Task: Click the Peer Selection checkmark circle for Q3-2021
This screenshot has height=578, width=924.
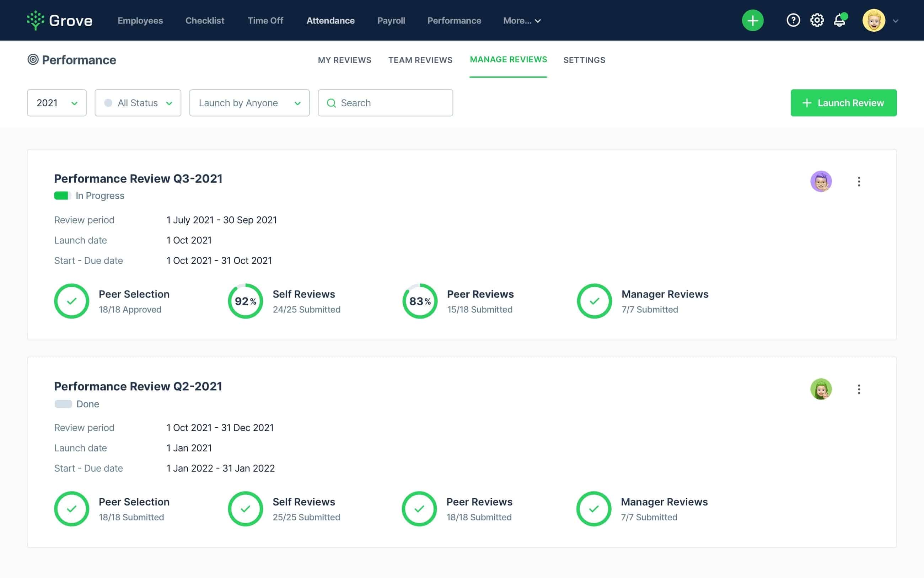Action: click(71, 301)
